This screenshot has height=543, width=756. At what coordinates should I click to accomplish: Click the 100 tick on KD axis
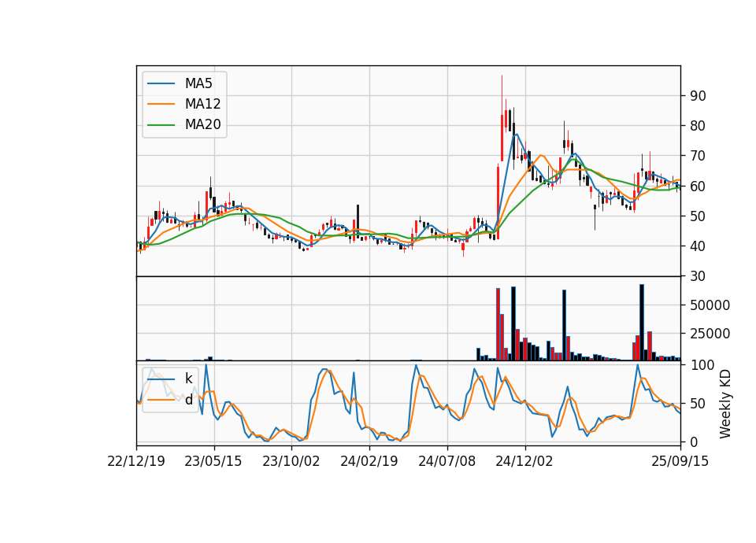(702, 365)
